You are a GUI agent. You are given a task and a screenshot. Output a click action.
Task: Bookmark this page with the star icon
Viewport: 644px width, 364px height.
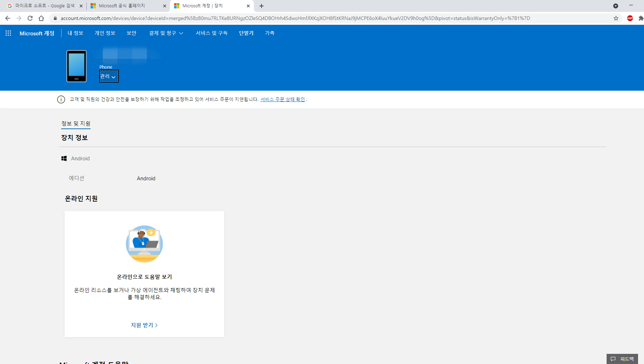point(616,18)
